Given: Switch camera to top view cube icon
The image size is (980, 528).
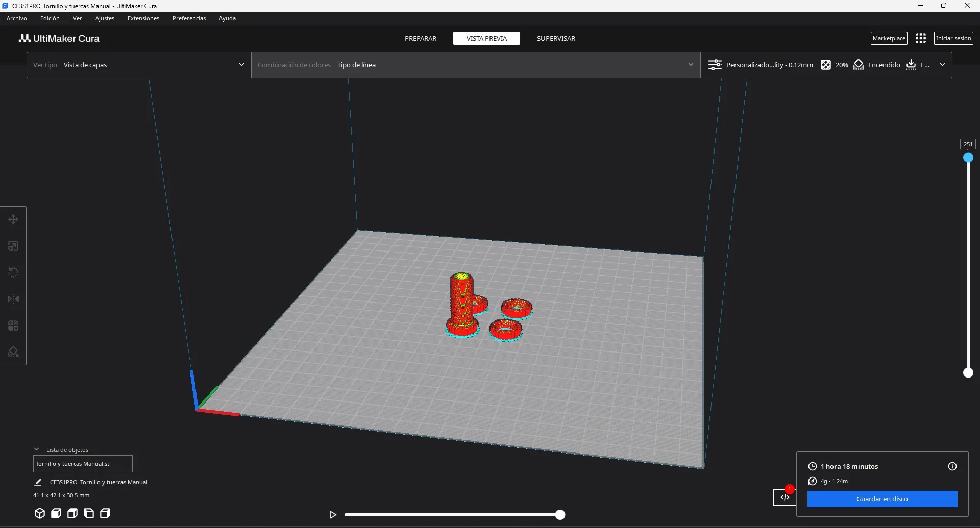Looking at the screenshot, I should [72, 514].
